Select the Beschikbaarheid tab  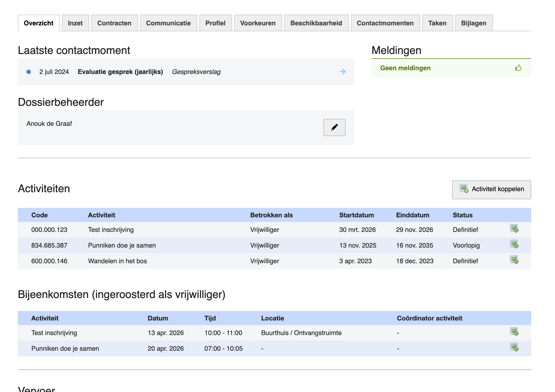(316, 23)
